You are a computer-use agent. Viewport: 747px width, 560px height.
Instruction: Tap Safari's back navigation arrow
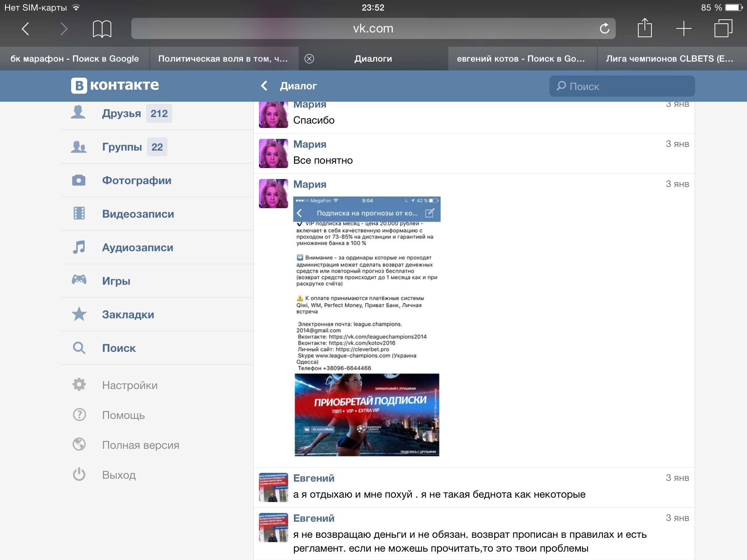click(x=25, y=29)
